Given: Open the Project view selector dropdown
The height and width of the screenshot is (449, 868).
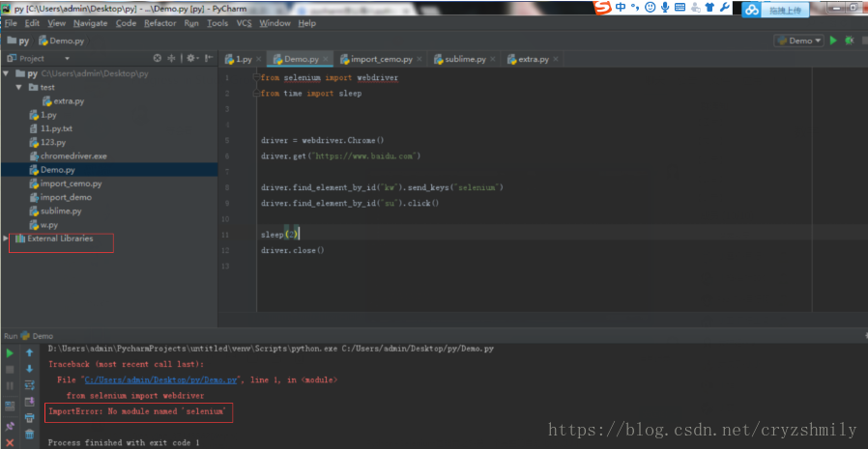Looking at the screenshot, I should (67, 59).
